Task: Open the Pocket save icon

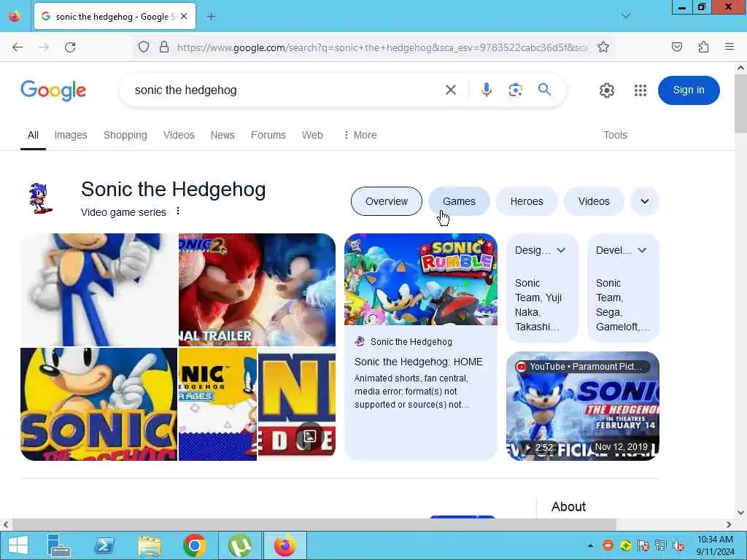Action: (x=677, y=47)
